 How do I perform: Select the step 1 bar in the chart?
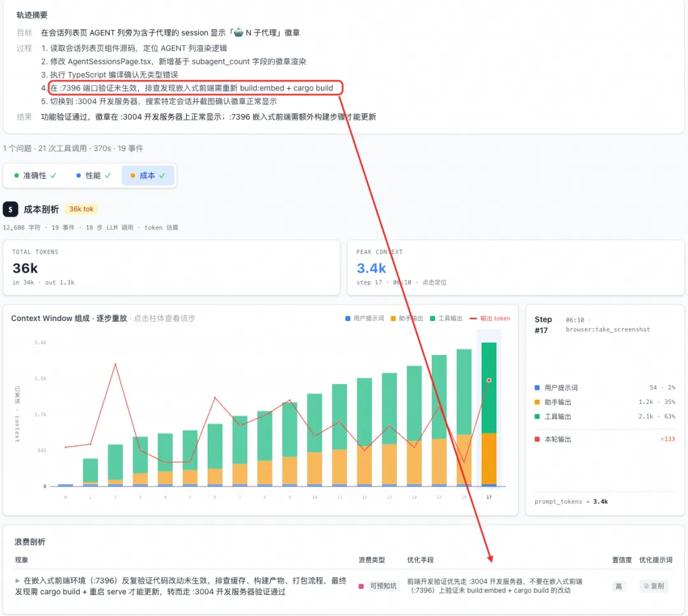coord(90,472)
